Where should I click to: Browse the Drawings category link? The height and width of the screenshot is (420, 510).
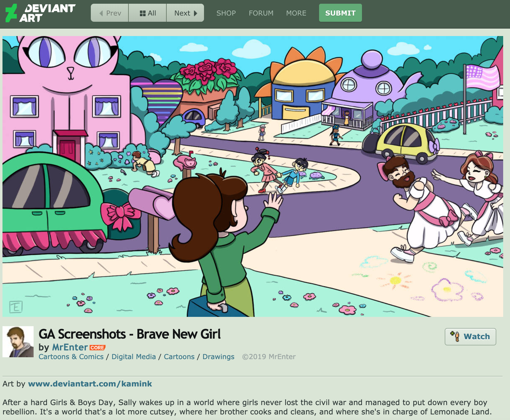click(x=218, y=357)
